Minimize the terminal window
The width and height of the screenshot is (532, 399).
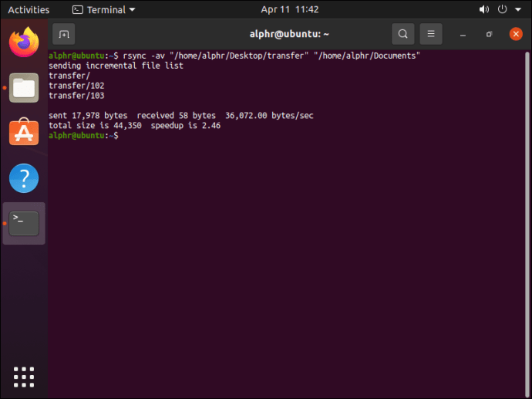[463, 34]
